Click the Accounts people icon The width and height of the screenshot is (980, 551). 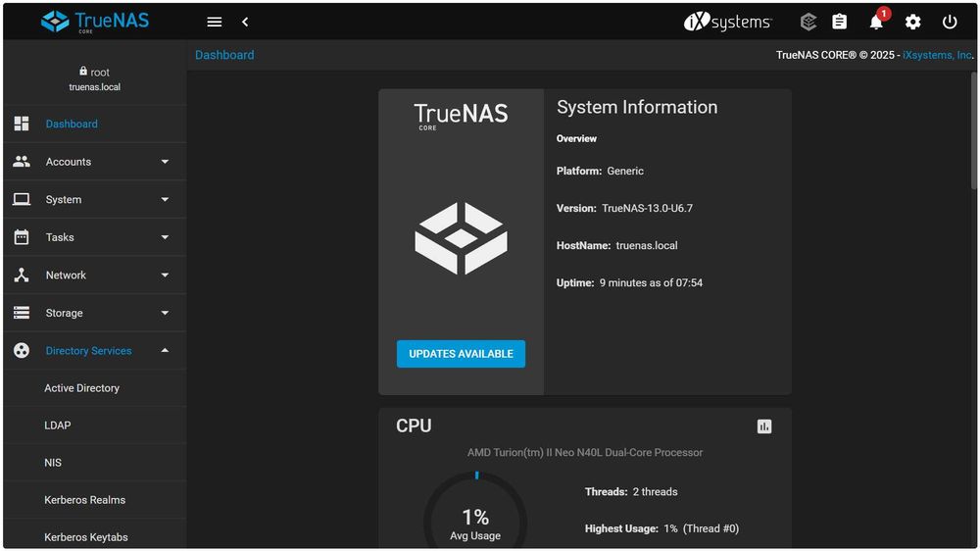(x=22, y=162)
